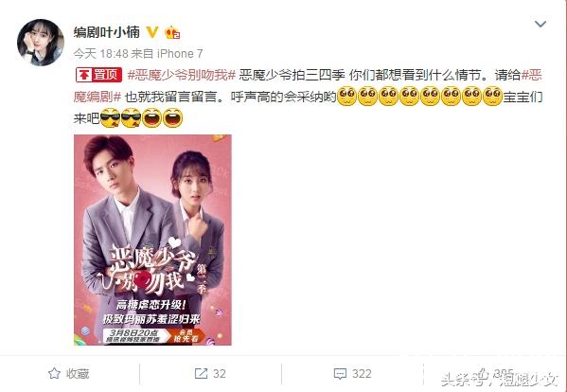567x392 pixels.
Task: Open comments count 322
Action: point(362,374)
